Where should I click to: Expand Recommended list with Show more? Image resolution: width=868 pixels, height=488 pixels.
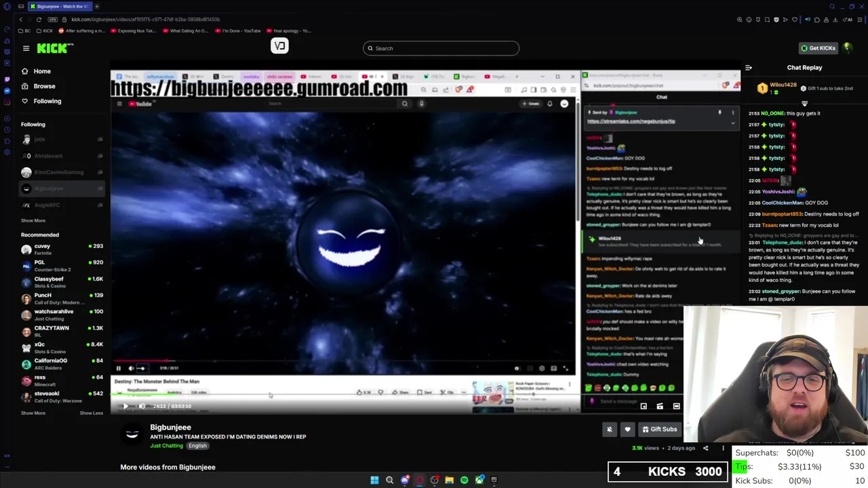33,413
